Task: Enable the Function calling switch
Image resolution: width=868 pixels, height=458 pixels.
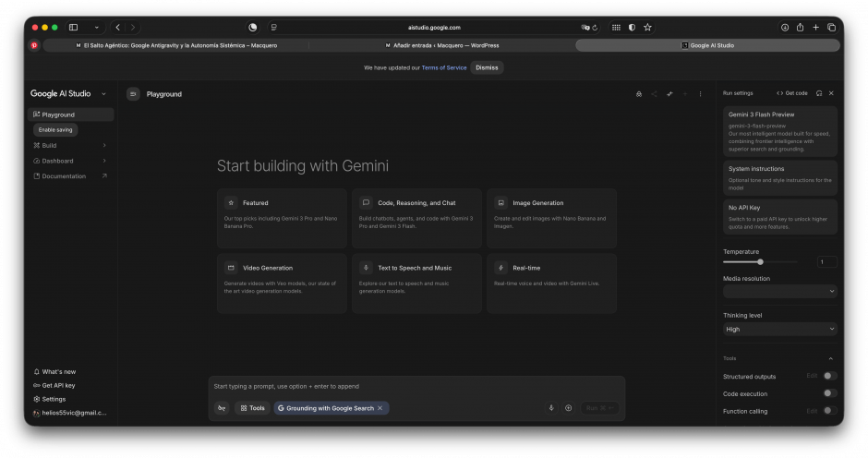Action: (x=829, y=411)
